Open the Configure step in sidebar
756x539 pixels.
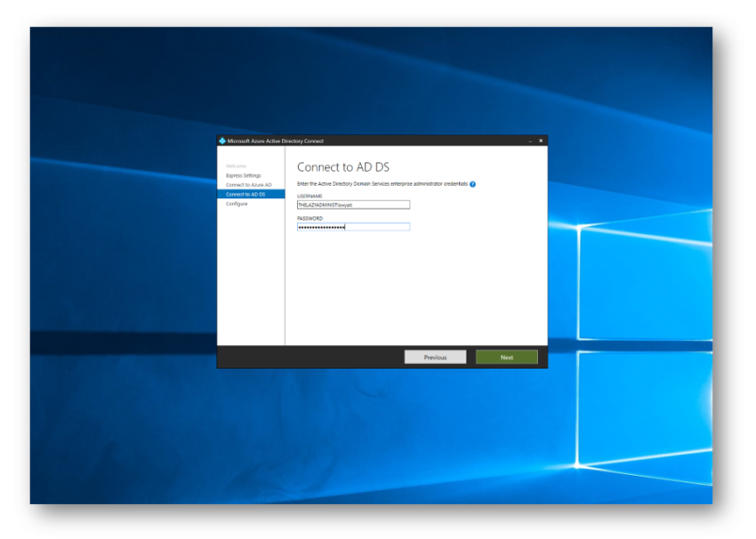click(x=237, y=204)
